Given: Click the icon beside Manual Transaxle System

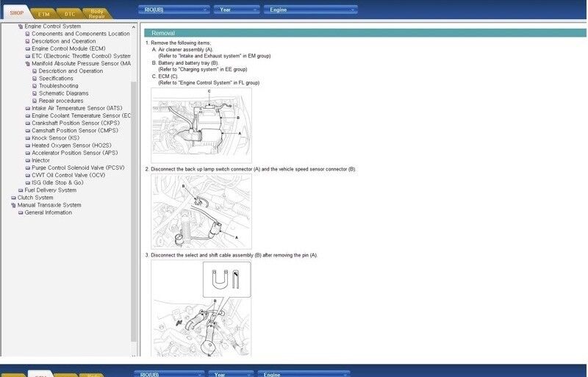Looking at the screenshot, I should click(13, 205).
